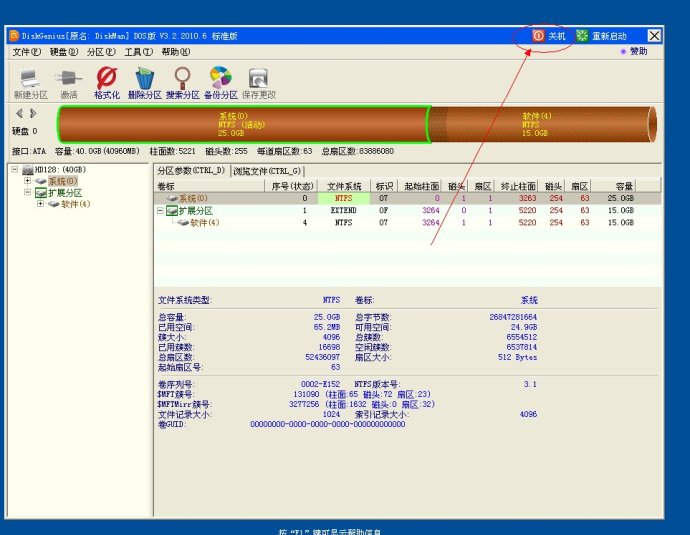This screenshot has height=535, width=690.
Task: Click the EXTEND file system cell
Action: tap(344, 211)
